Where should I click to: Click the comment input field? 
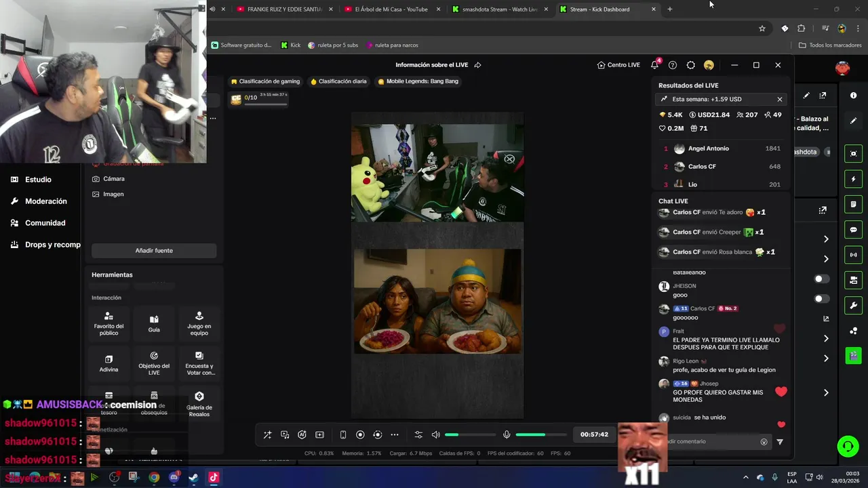712,441
